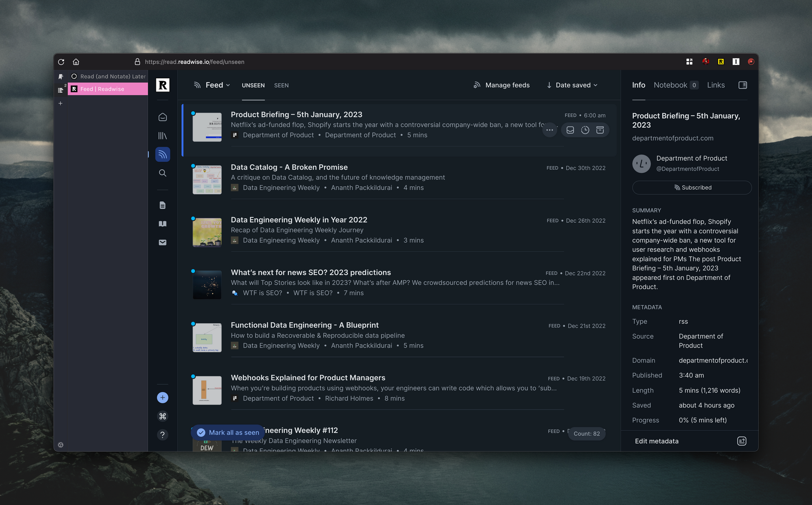This screenshot has height=505, width=812.
Task: Move Product Briefing to inbox icon
Action: coord(570,130)
